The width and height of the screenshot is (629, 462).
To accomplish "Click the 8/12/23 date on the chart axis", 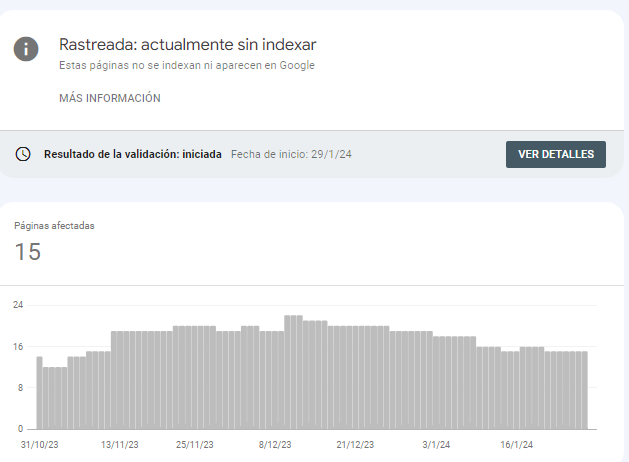I will pyautogui.click(x=275, y=445).
